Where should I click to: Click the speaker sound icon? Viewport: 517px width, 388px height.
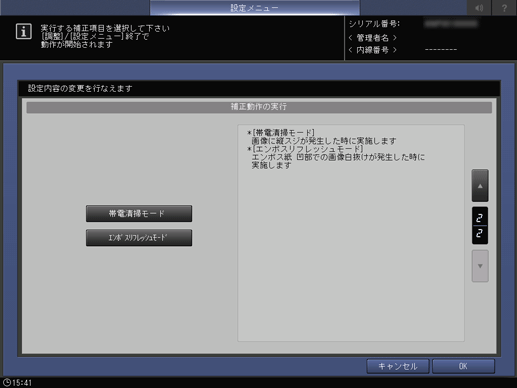tap(479, 8)
